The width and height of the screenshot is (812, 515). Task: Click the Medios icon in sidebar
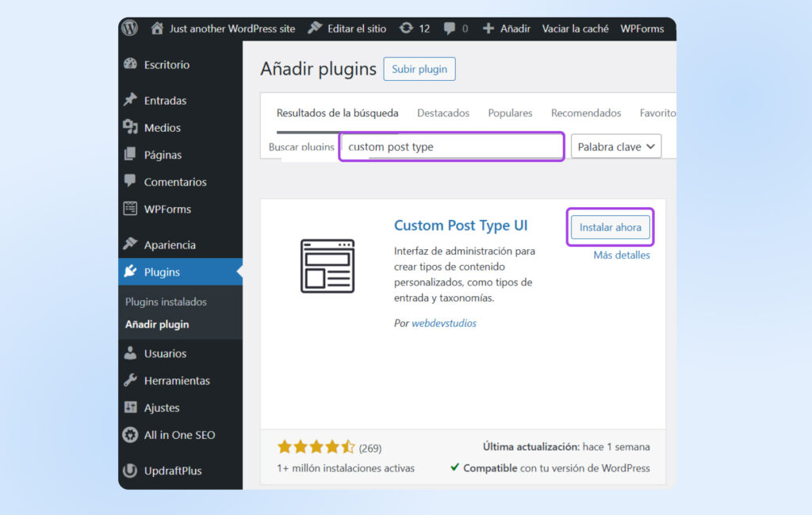131,128
